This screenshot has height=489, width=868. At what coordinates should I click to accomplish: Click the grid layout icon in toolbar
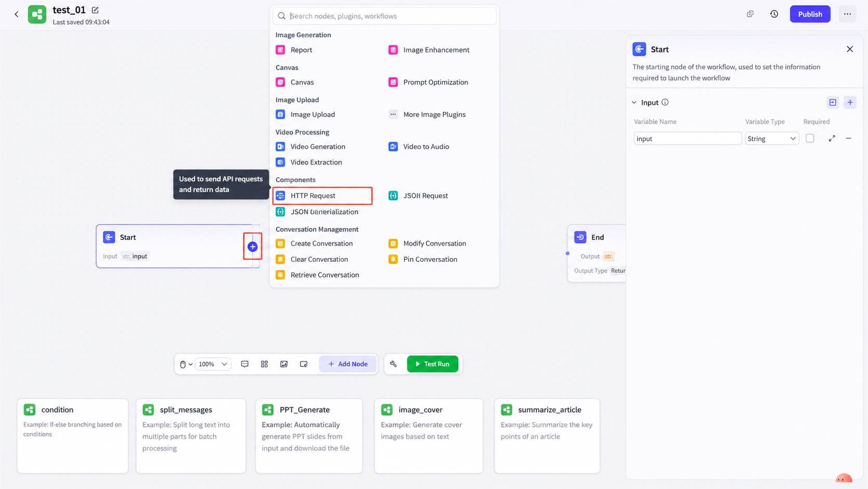264,364
